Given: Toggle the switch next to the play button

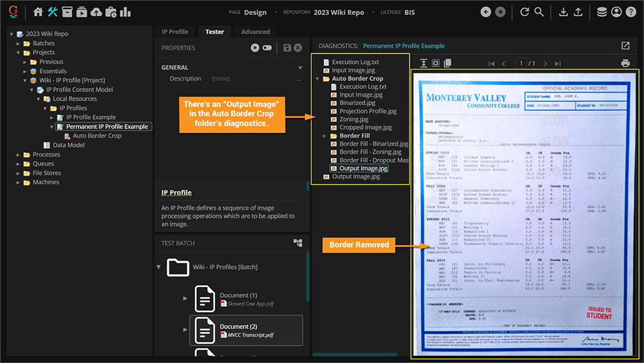Looking at the screenshot, I should [x=267, y=48].
